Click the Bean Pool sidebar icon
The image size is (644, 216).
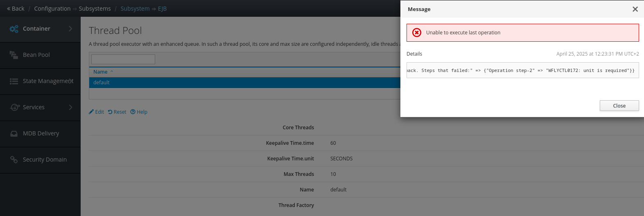pos(14,55)
